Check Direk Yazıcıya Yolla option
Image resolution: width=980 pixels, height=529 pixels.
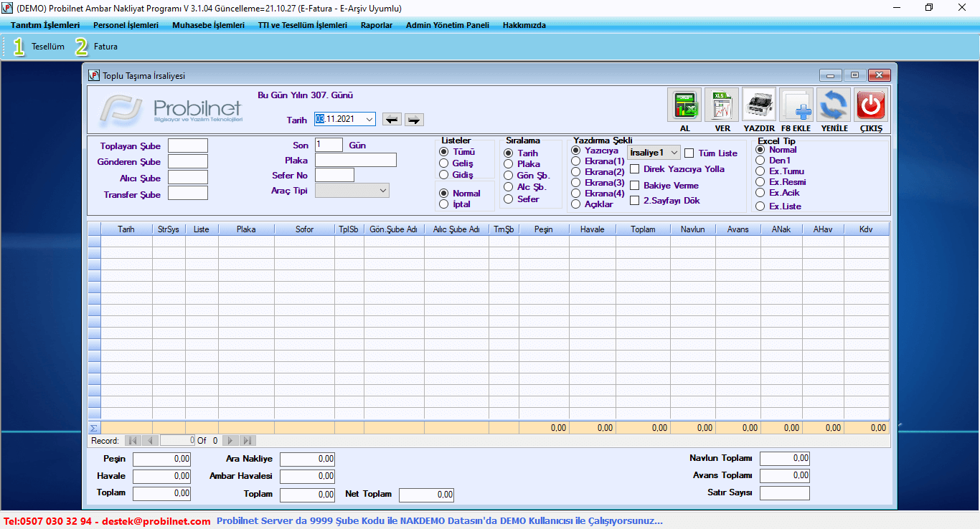point(635,169)
